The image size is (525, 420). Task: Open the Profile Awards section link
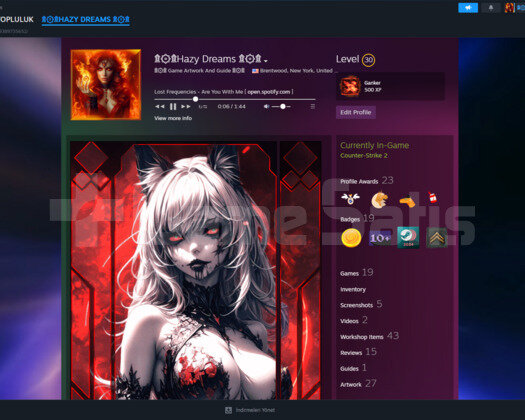[x=367, y=181]
